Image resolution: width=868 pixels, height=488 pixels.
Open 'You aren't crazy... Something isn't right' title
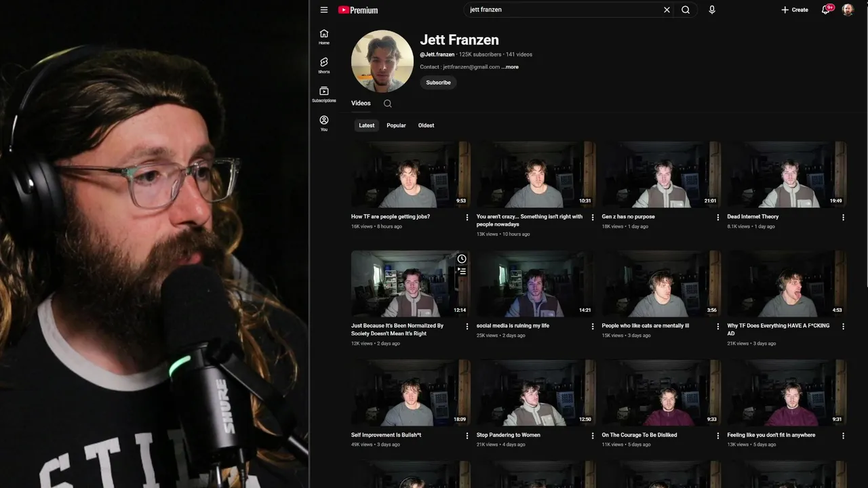coord(530,220)
